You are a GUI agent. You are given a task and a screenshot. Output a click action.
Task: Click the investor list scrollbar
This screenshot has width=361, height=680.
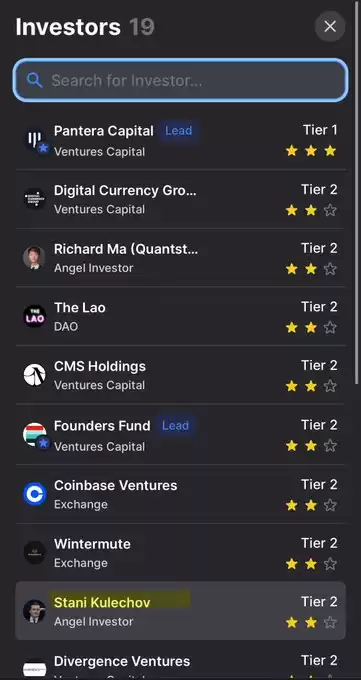[357, 192]
